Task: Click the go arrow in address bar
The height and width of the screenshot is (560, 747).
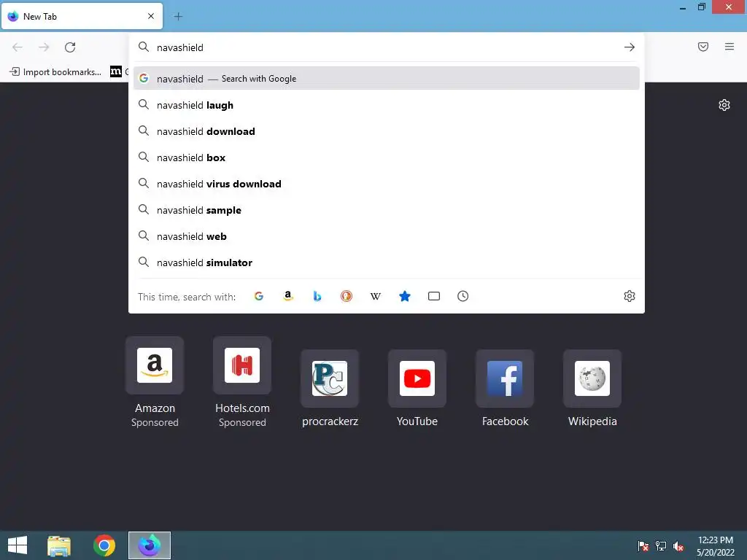Action: tap(630, 47)
